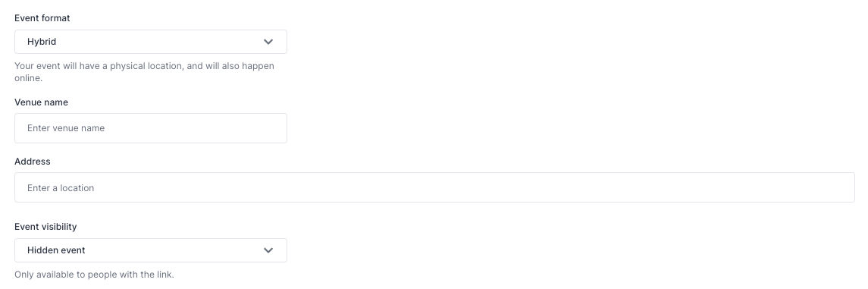Screen dimensions: 868x289
Task: Select the 'Hidden event' selected value text
Action: (56, 250)
